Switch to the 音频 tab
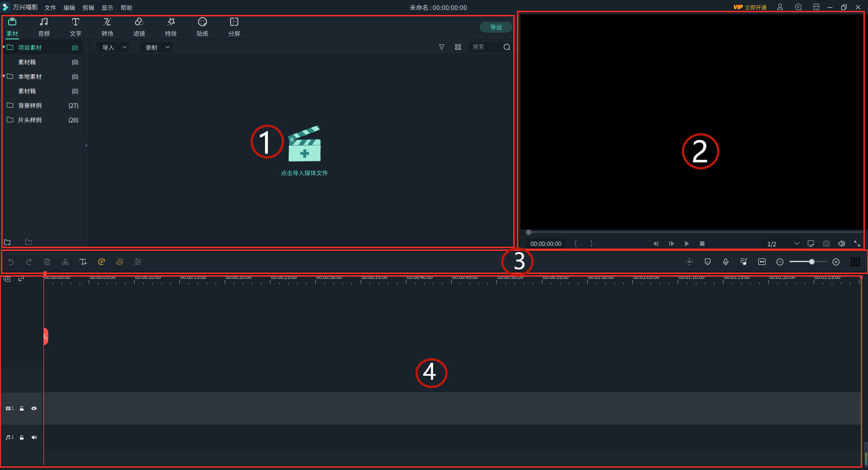This screenshot has width=868, height=470. [44, 27]
